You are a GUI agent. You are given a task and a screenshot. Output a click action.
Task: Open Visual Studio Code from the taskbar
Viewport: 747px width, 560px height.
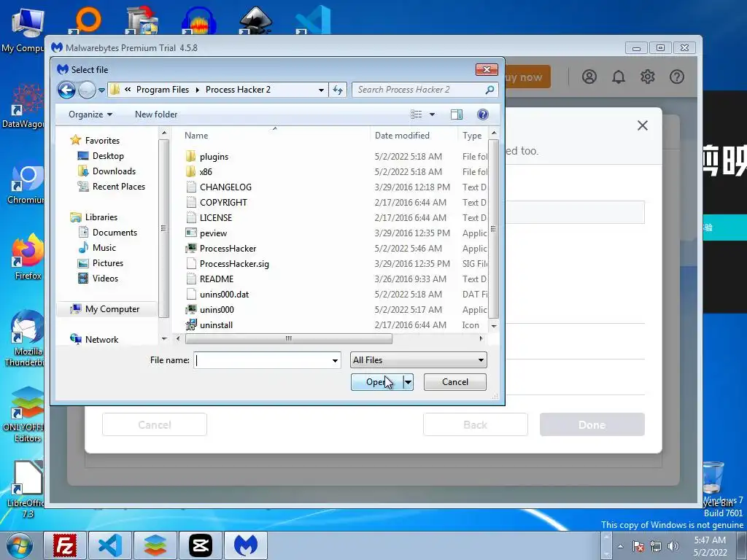point(110,545)
